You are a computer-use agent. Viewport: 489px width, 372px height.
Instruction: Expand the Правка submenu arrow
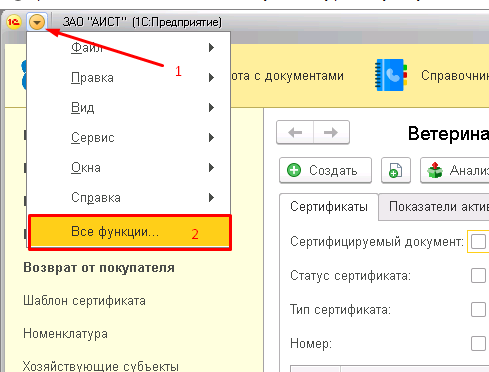211,78
